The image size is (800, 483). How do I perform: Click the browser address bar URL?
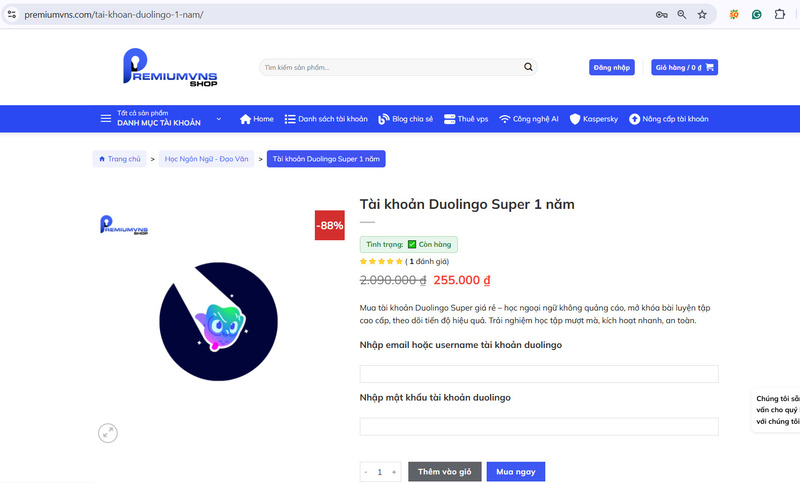(x=114, y=15)
